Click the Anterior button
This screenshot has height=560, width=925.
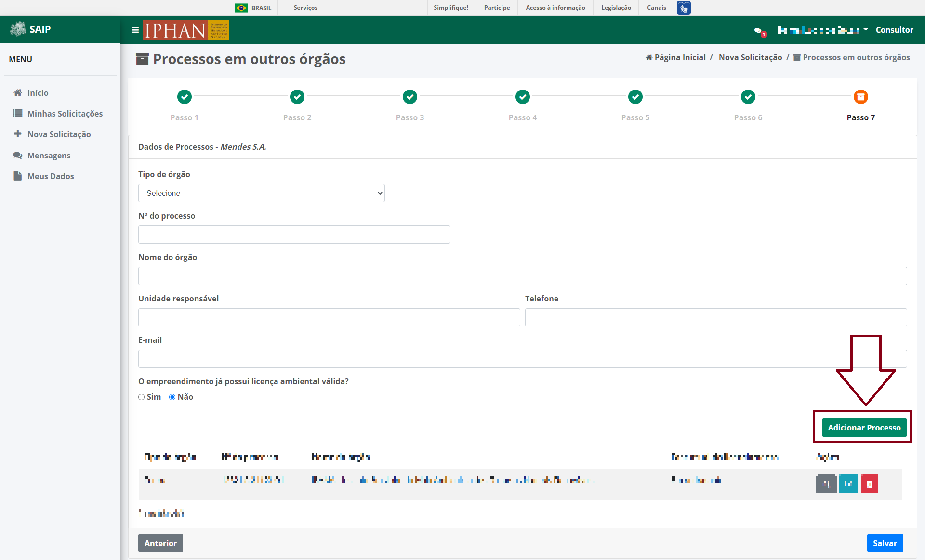(x=160, y=543)
